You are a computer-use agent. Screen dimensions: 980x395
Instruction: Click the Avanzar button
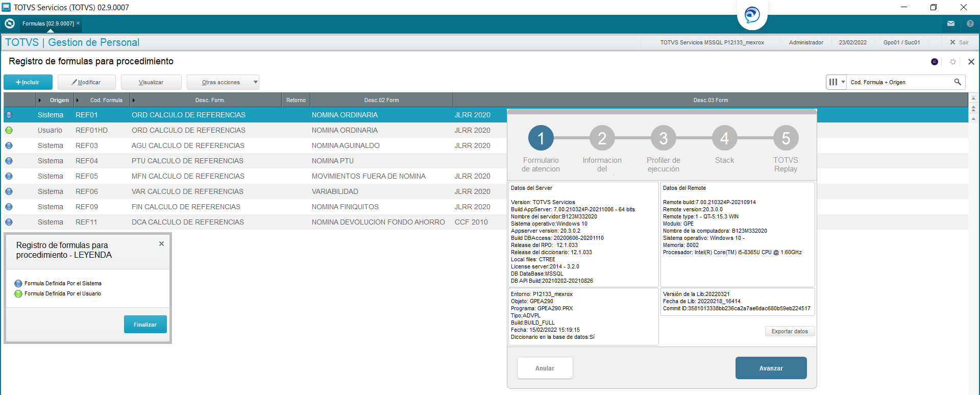tap(771, 368)
